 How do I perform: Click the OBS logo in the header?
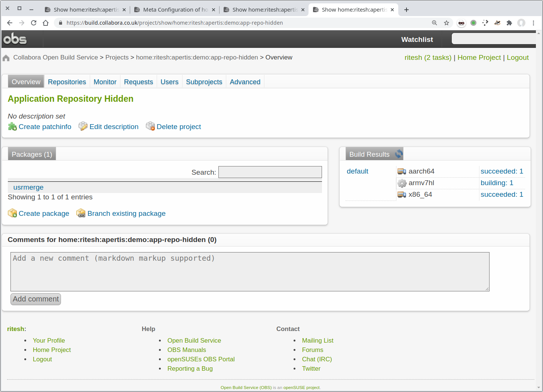coord(15,39)
